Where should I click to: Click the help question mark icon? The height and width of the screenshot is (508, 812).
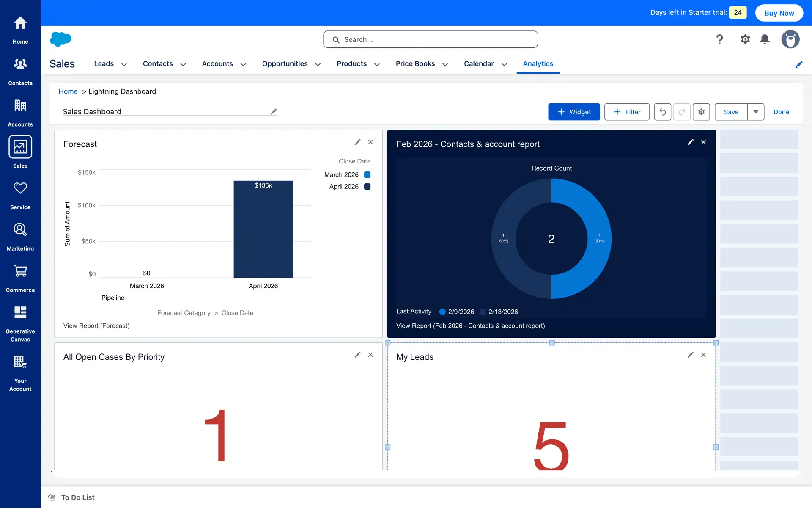(719, 39)
